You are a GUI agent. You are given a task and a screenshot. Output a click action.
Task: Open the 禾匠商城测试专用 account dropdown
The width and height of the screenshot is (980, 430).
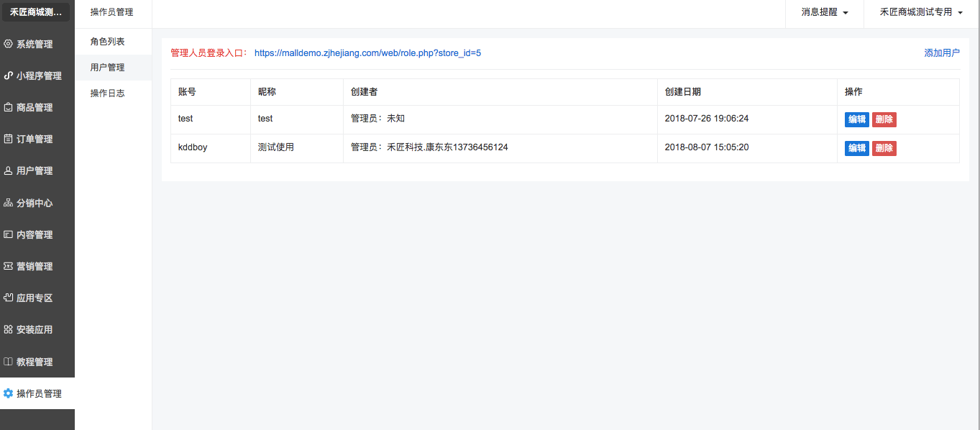tap(921, 12)
